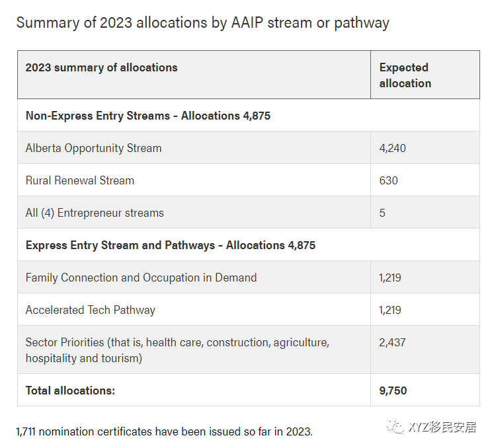Click the Alberta Opportunity Stream row label
The image size is (492, 448).
(x=93, y=148)
